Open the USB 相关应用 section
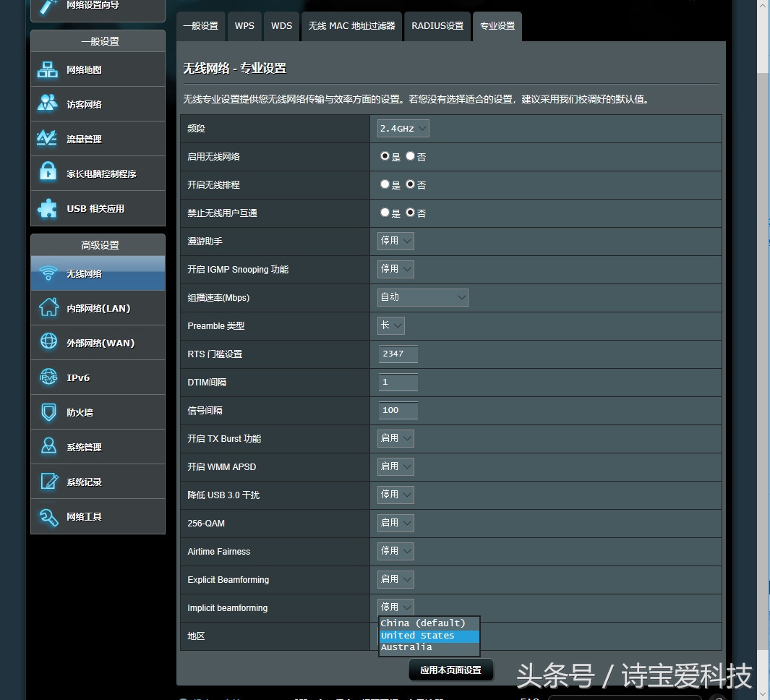This screenshot has height=700, width=770. (x=98, y=208)
